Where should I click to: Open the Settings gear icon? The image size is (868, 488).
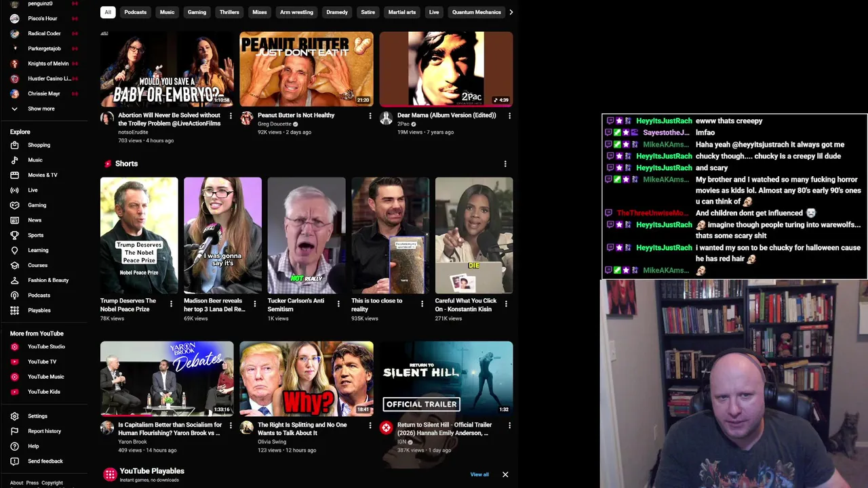point(14,416)
